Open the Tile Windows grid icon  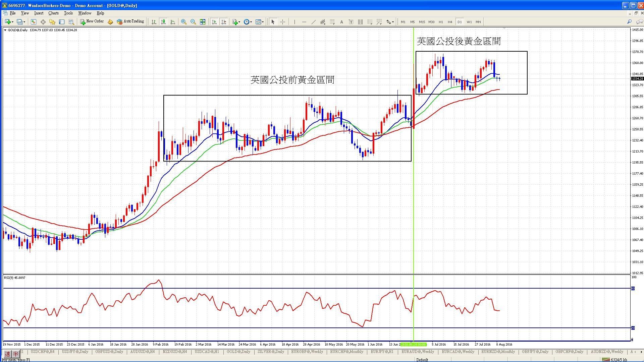(x=203, y=22)
